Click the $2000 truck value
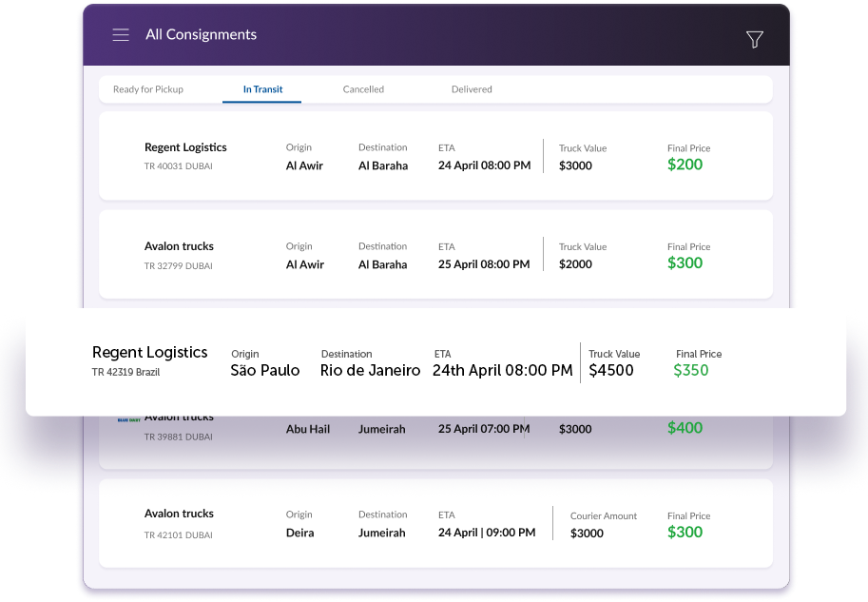The image size is (868, 602). click(575, 264)
